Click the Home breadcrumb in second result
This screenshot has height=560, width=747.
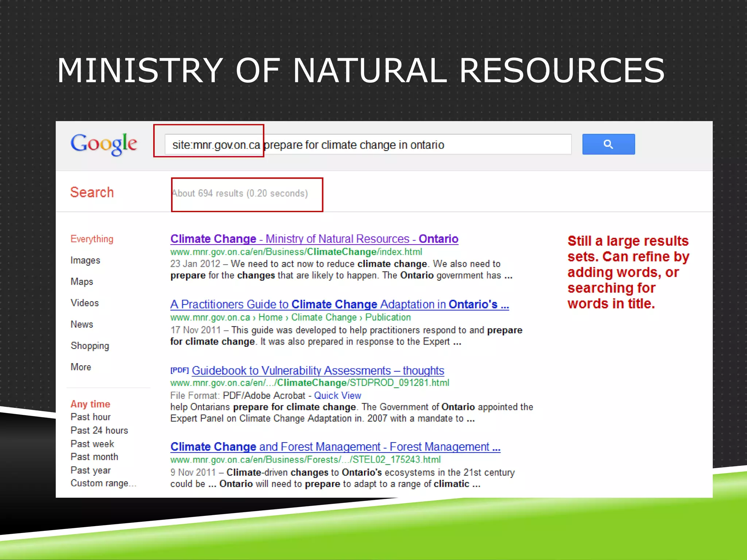[271, 318]
